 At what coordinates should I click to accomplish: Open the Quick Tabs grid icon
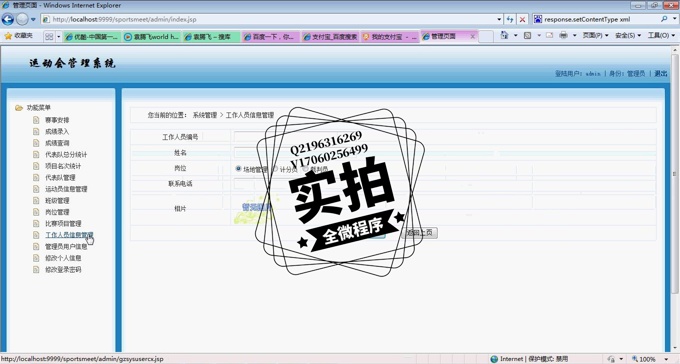point(49,36)
